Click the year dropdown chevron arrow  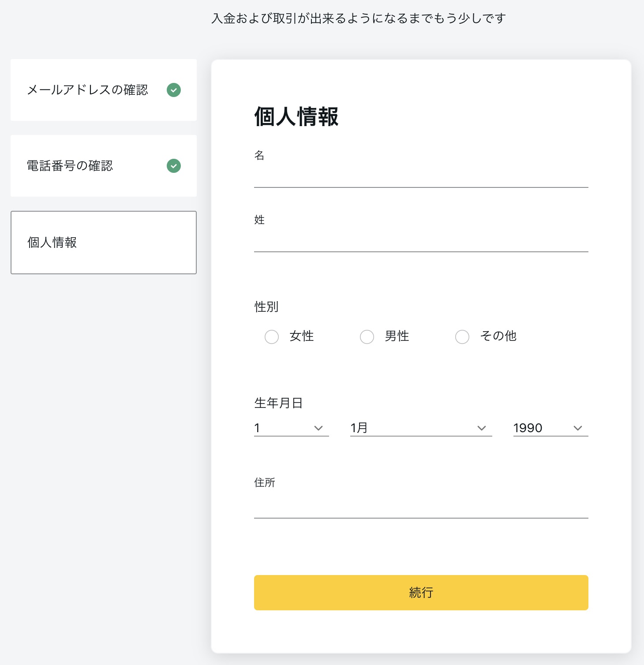(x=578, y=428)
